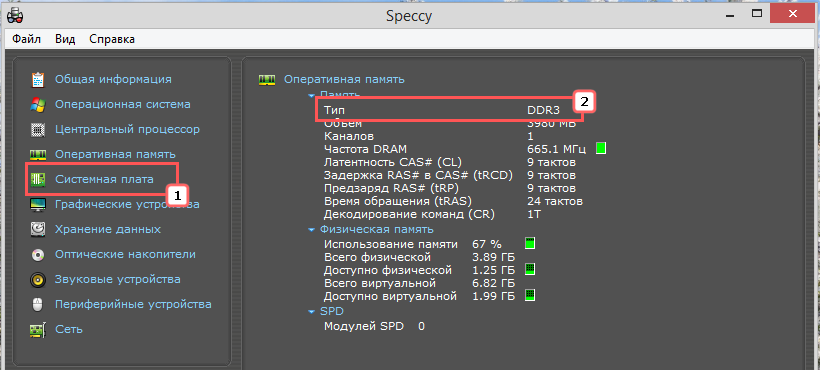Image resolution: width=820 pixels, height=370 pixels.
Task: Click the RAM icon beside Оперативная память heading
Action: 267,79
